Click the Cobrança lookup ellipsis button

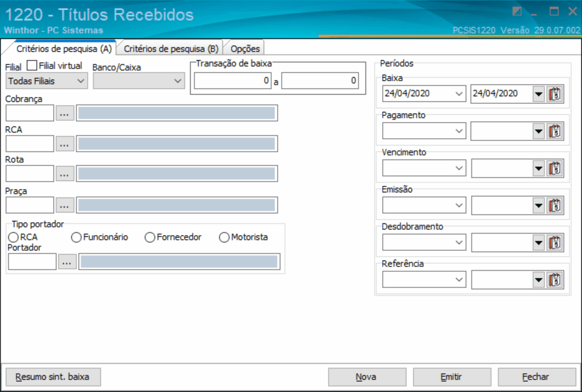pos(65,113)
